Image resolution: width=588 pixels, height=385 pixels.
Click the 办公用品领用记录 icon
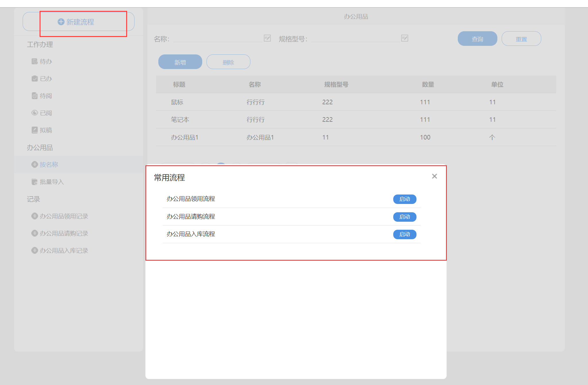34,216
